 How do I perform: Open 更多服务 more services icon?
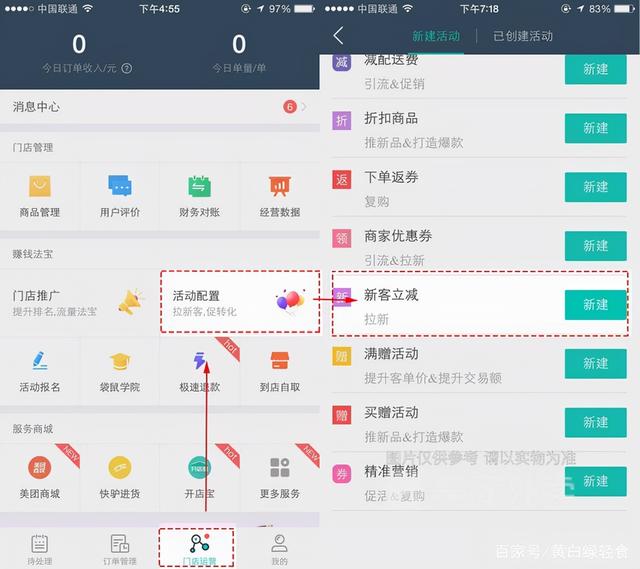pos(280,467)
